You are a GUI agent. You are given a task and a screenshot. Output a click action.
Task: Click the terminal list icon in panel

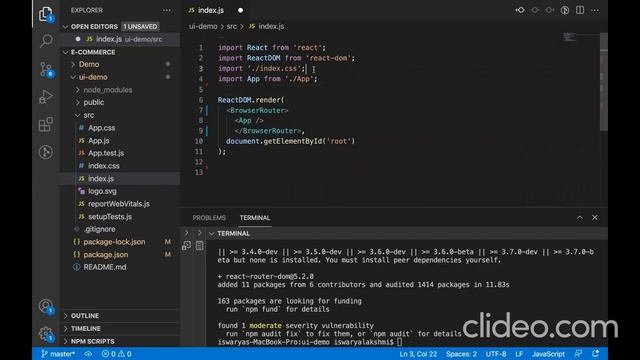[200, 245]
